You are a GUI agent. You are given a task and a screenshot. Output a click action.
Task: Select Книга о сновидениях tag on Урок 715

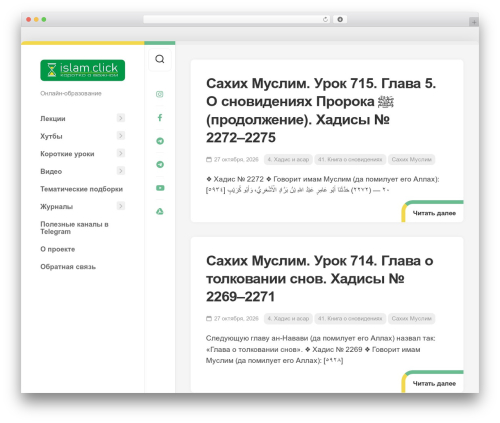350,159
